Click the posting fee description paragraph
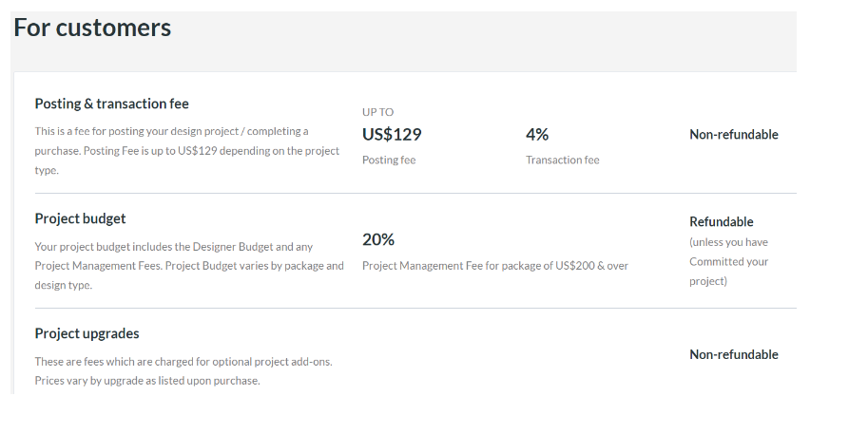Image resolution: width=868 pixels, height=434 pixels. (187, 150)
